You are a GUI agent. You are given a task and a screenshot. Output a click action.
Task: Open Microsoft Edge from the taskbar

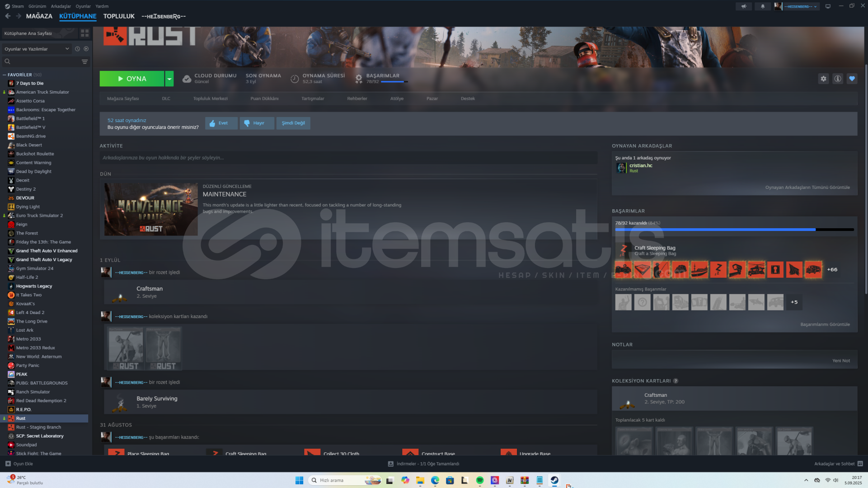[435, 480]
